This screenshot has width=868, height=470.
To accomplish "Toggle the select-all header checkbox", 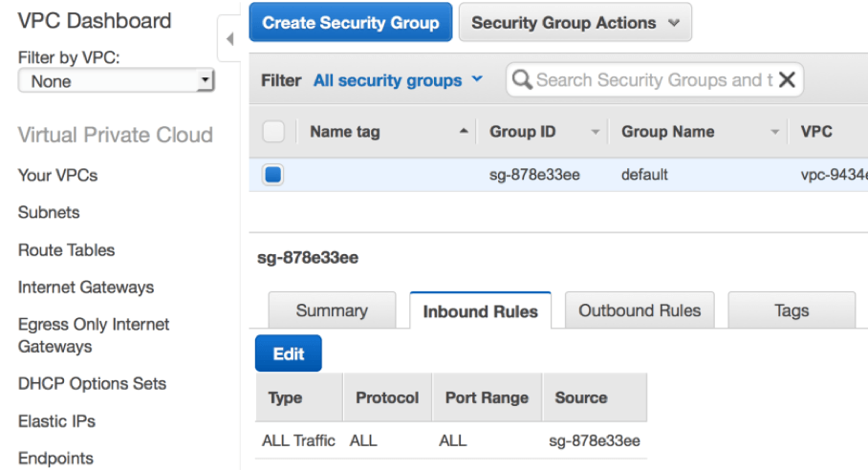I will click(273, 132).
